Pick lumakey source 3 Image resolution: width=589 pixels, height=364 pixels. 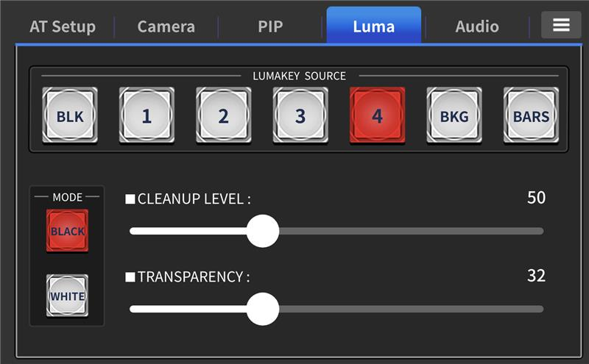pyautogui.click(x=300, y=115)
